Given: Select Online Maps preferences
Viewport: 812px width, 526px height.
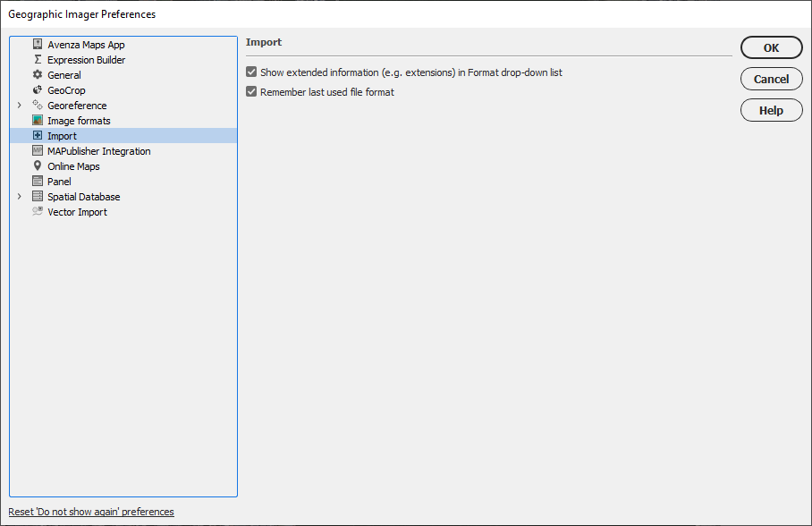Looking at the screenshot, I should 73,166.
